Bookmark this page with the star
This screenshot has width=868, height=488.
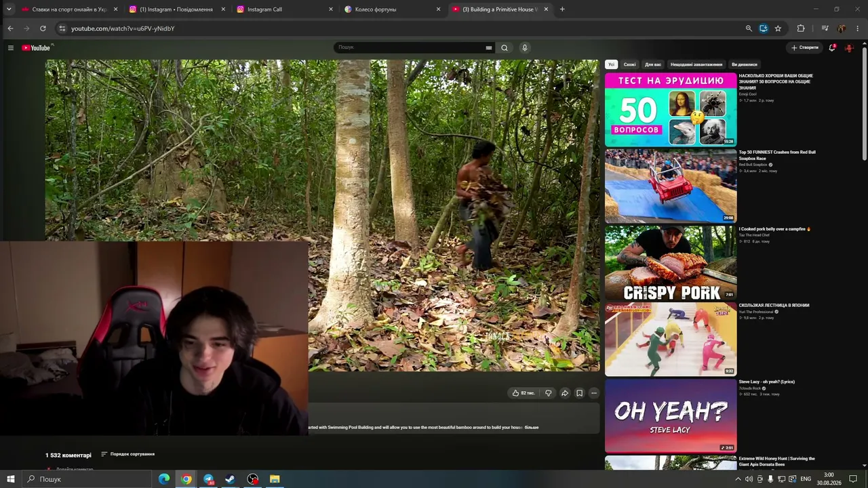778,28
